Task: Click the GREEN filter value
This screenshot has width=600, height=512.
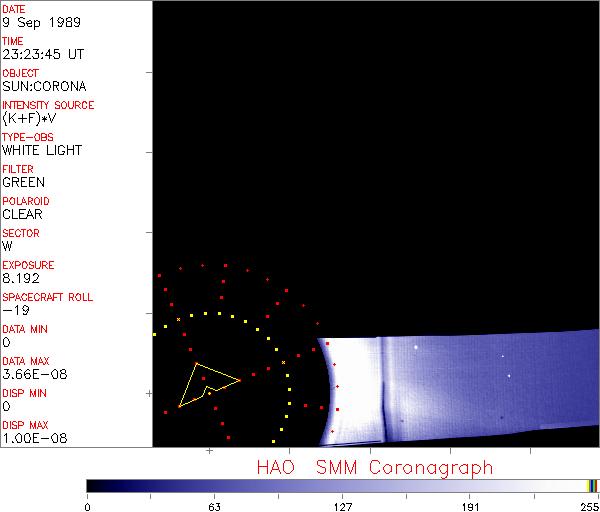Action: tap(23, 182)
